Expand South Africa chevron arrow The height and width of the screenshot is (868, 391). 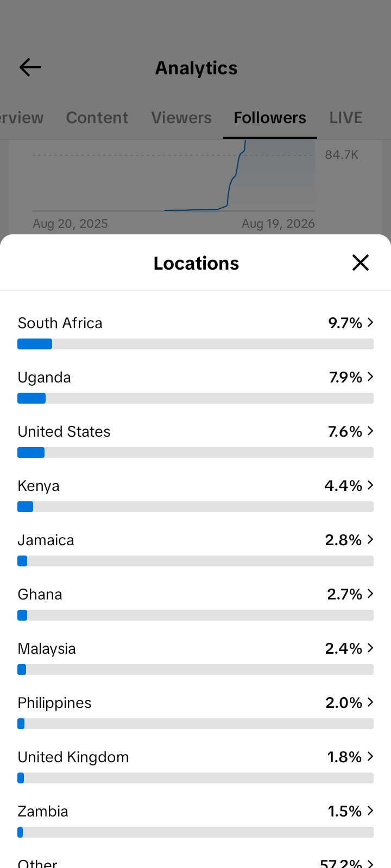tap(370, 322)
